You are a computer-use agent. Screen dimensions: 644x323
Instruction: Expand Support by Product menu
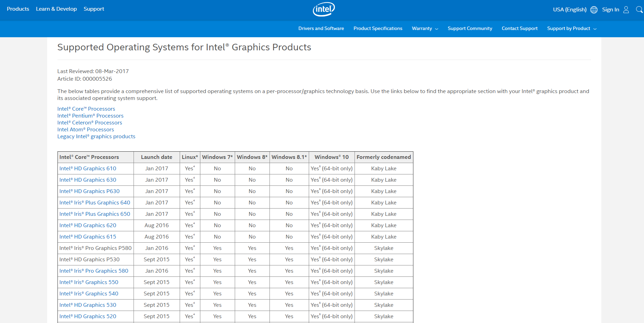[x=572, y=29]
